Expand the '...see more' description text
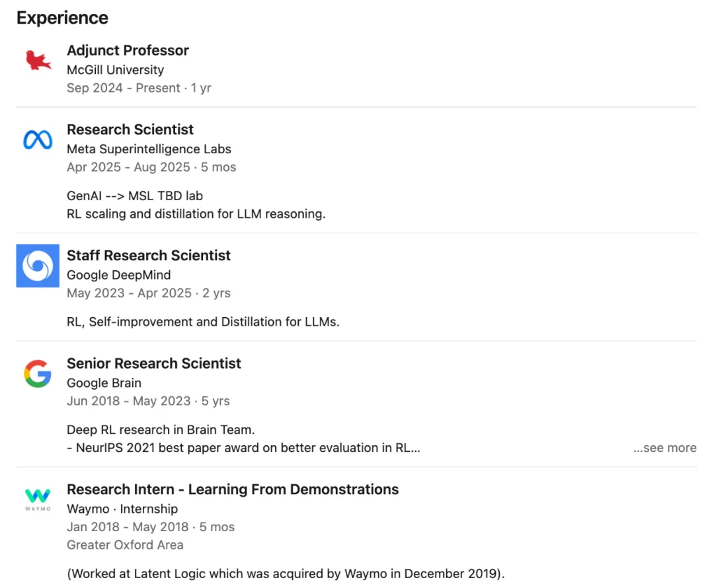 pyautogui.click(x=664, y=448)
